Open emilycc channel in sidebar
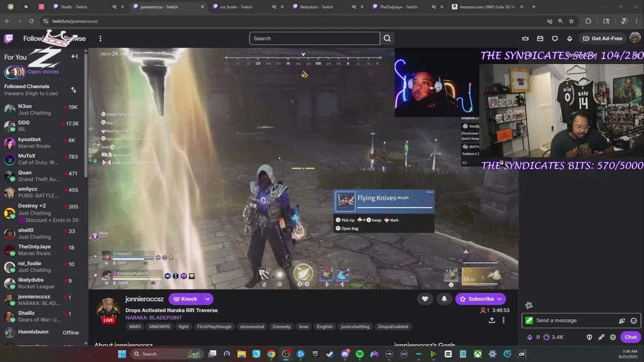 click(x=43, y=193)
